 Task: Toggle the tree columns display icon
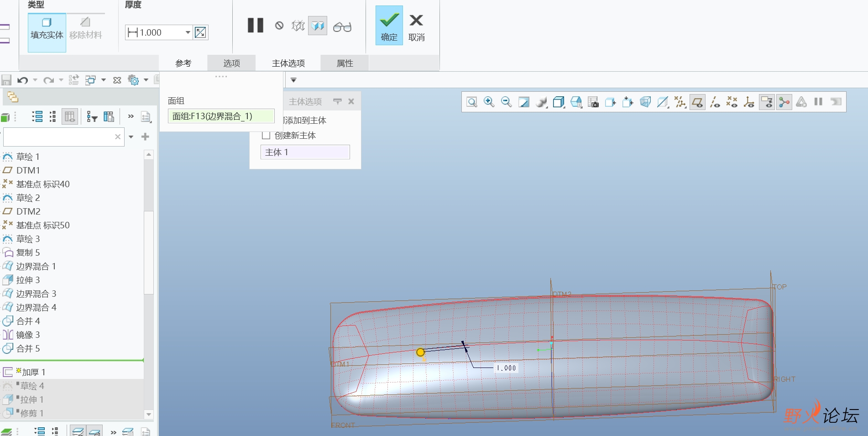coord(70,117)
